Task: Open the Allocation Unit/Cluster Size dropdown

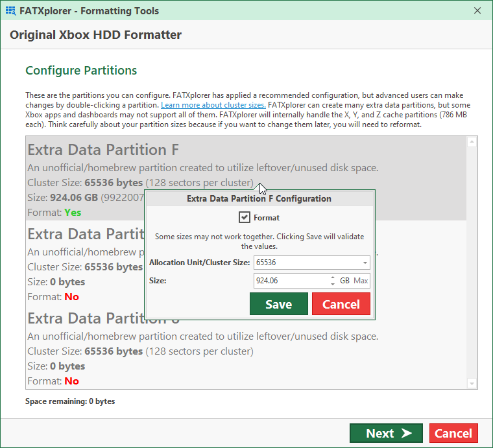Action: pos(365,263)
